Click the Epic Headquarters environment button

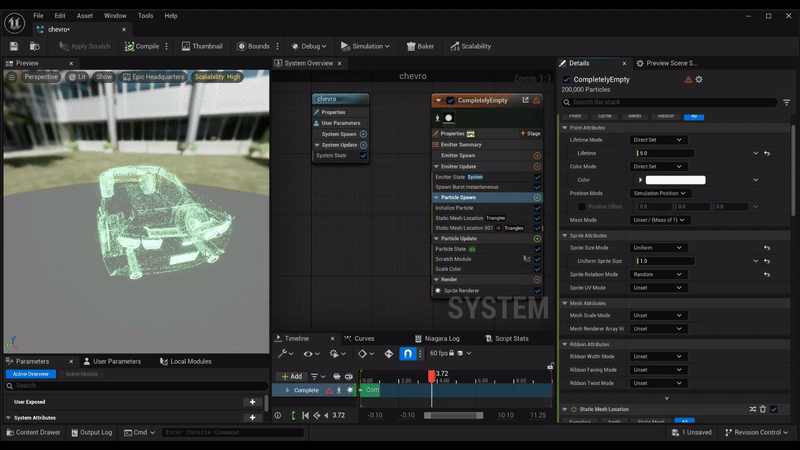coord(153,77)
